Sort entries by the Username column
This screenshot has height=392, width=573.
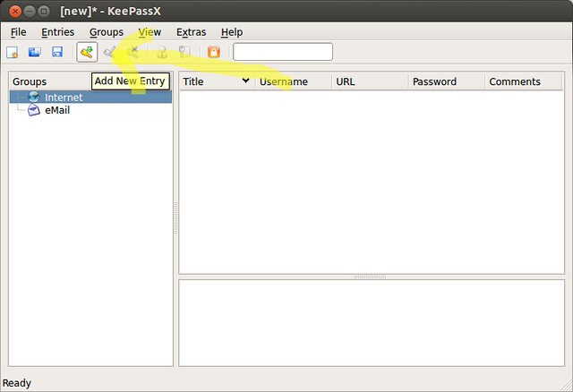[x=293, y=81]
